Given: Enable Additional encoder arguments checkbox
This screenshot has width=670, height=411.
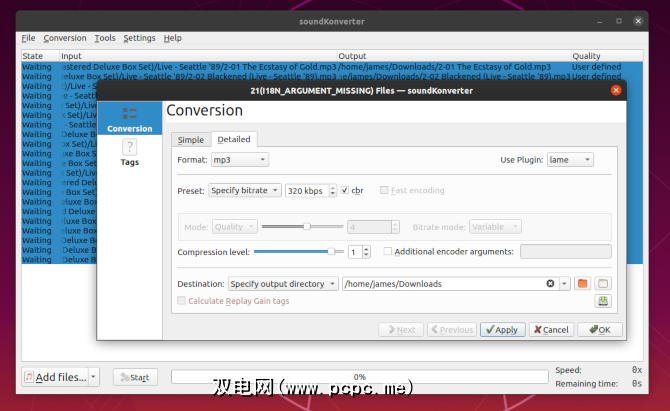Looking at the screenshot, I should tap(388, 251).
